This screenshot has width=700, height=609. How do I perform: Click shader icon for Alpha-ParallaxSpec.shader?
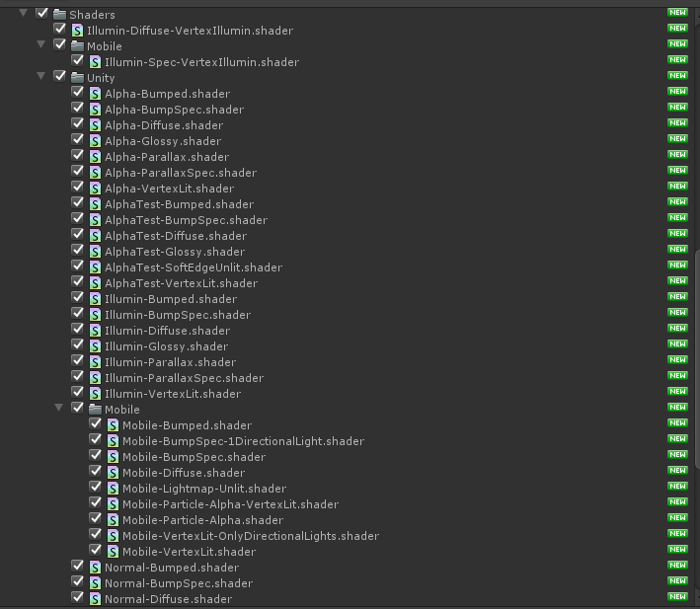coord(95,173)
